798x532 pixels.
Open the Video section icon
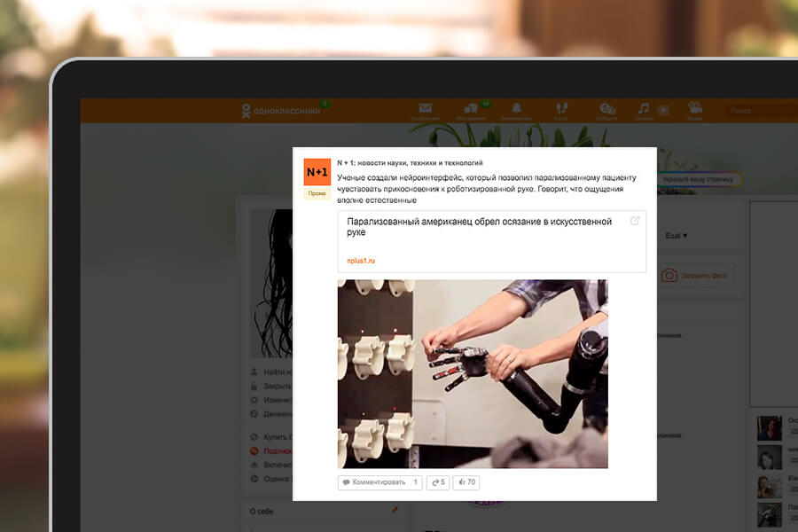663,110
